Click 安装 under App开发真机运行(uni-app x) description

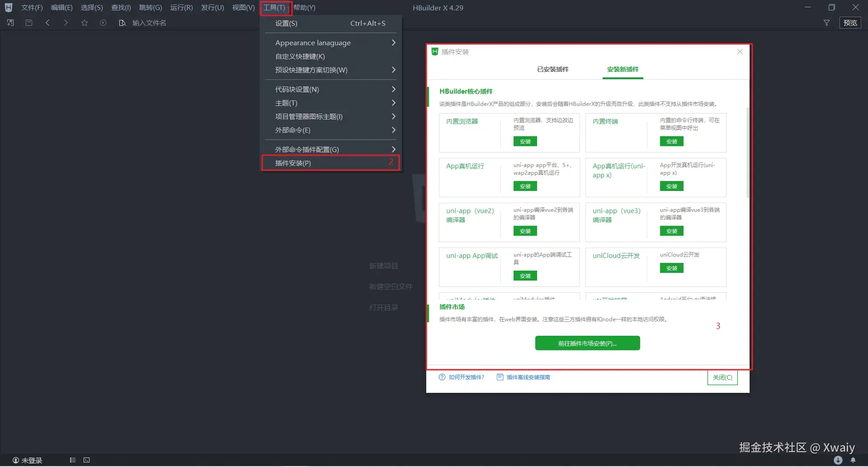[x=671, y=186]
